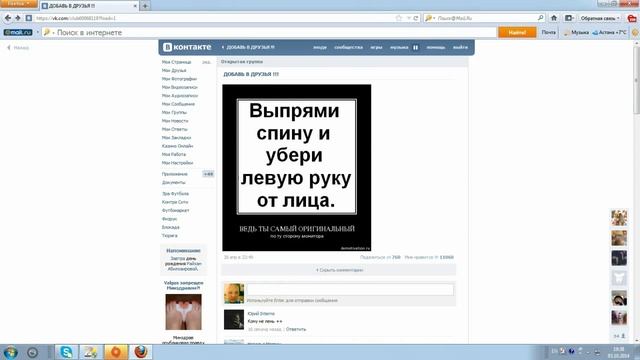Open the demotivator post image
This screenshot has height=360, width=640.
pos(297,168)
